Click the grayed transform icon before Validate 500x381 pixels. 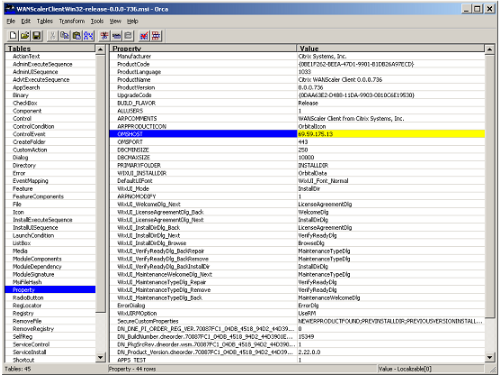(128, 36)
